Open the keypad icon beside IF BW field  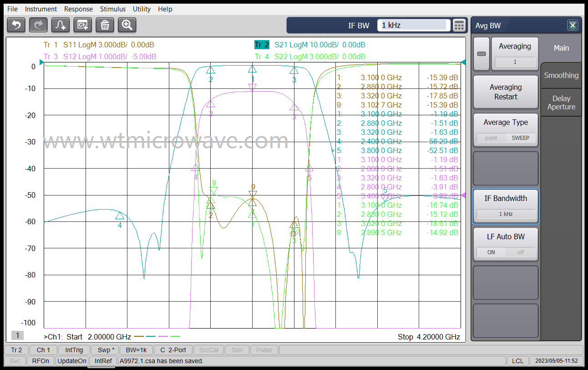(x=459, y=25)
